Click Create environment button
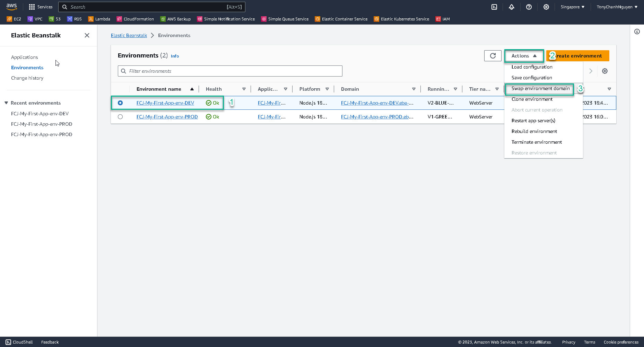 coord(578,56)
